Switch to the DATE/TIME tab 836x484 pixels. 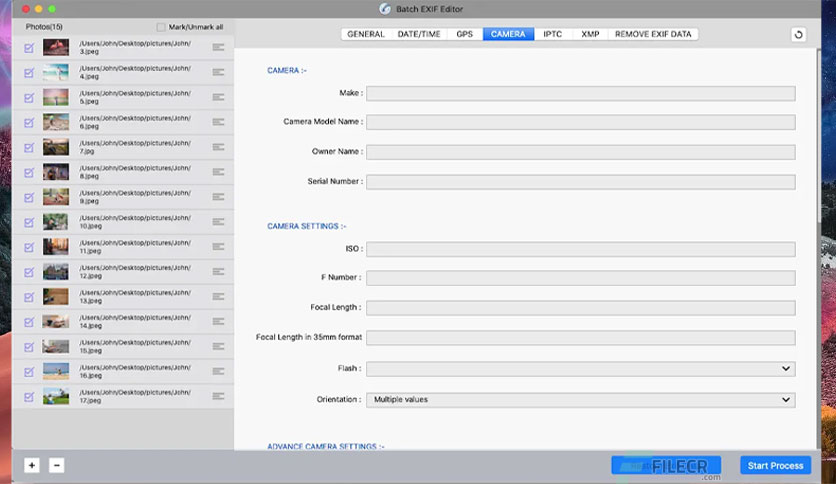pyautogui.click(x=419, y=34)
